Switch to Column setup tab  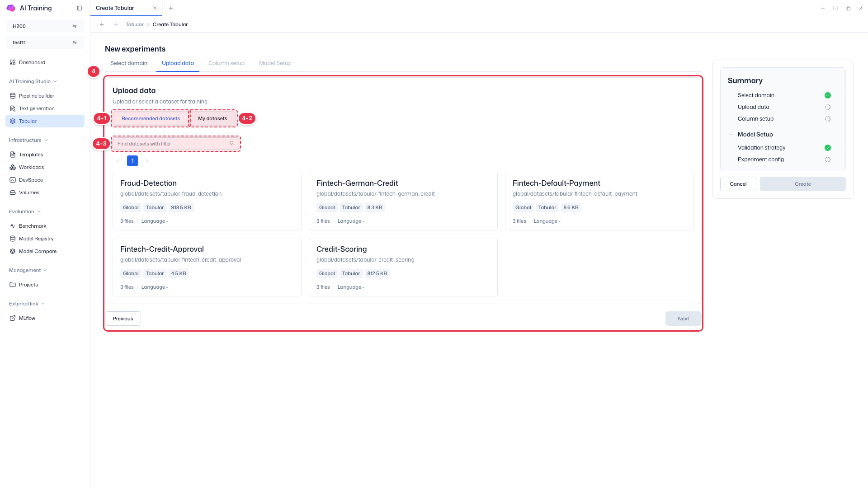coord(226,63)
